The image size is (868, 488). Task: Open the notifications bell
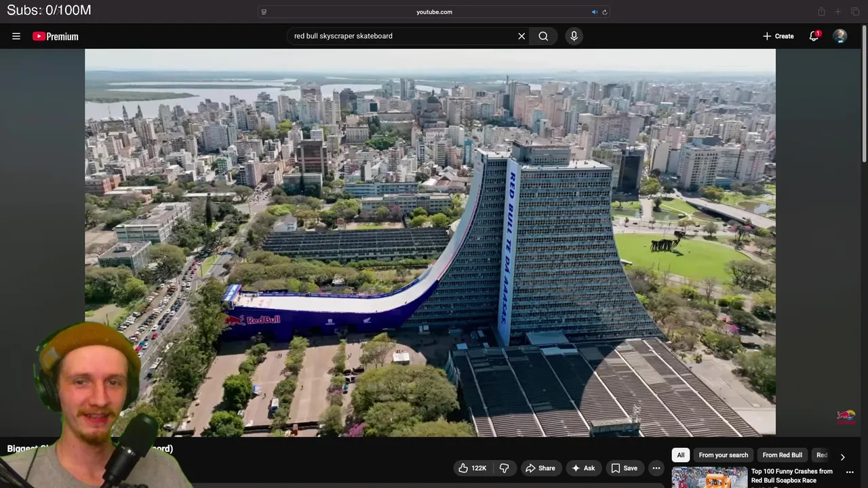(x=814, y=37)
